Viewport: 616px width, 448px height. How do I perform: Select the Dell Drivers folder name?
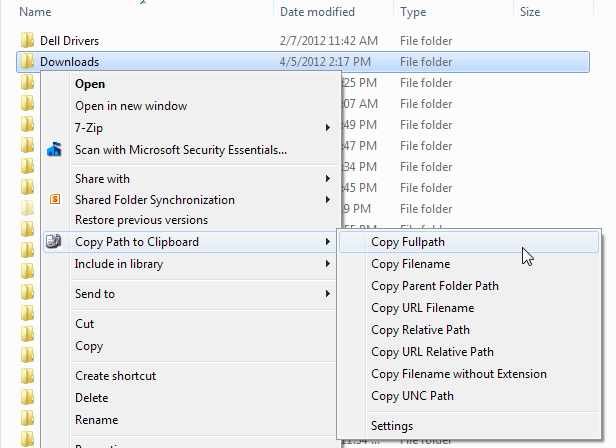click(x=70, y=40)
